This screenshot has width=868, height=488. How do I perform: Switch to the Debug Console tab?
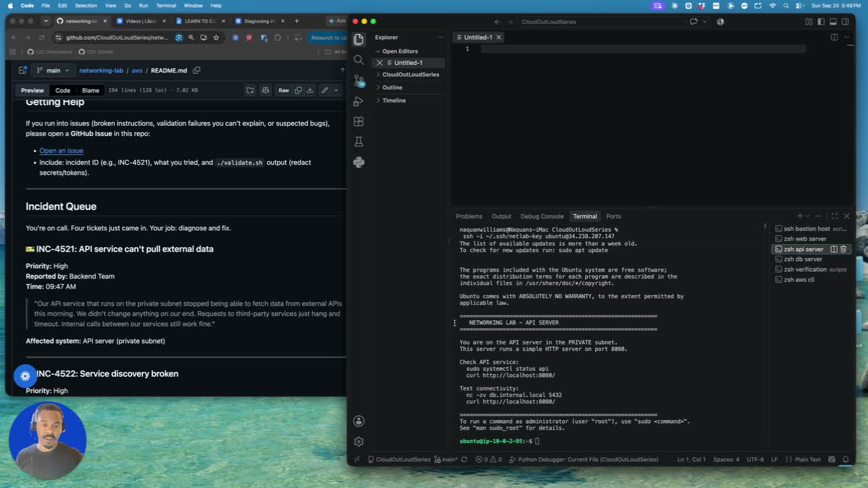[542, 216]
